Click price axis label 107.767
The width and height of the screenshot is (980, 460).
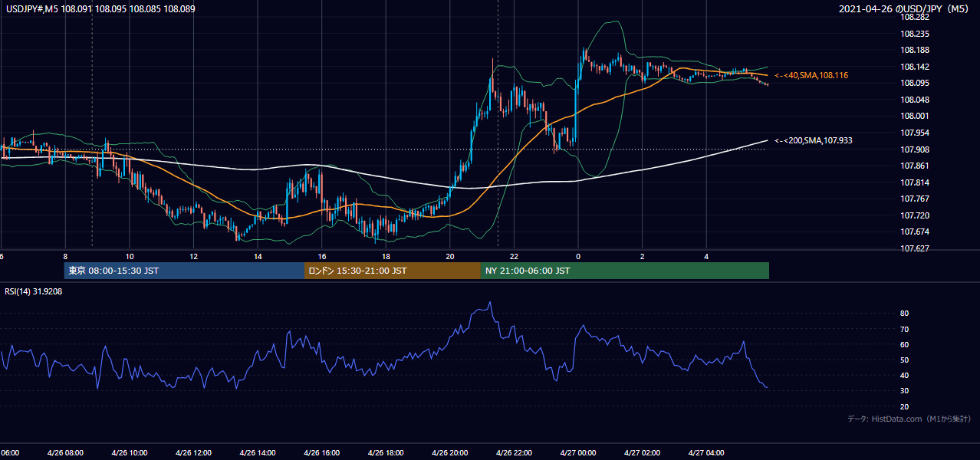point(915,199)
